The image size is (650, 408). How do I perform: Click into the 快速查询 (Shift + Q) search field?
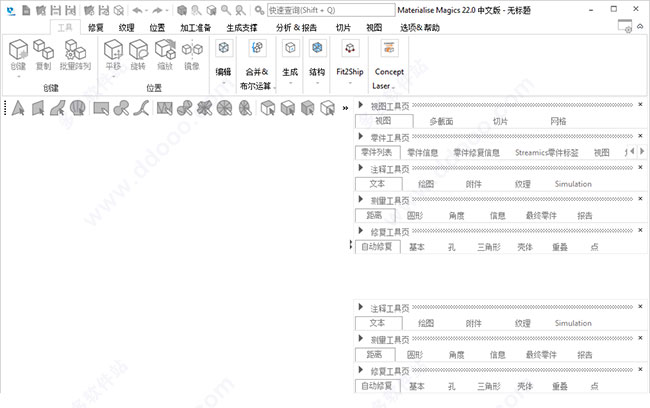(331, 10)
